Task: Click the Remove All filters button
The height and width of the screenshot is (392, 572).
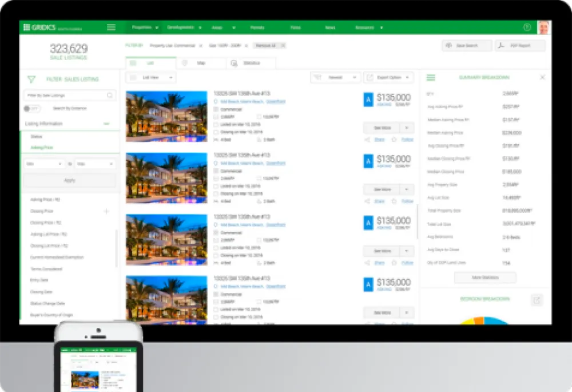Action: [x=269, y=46]
